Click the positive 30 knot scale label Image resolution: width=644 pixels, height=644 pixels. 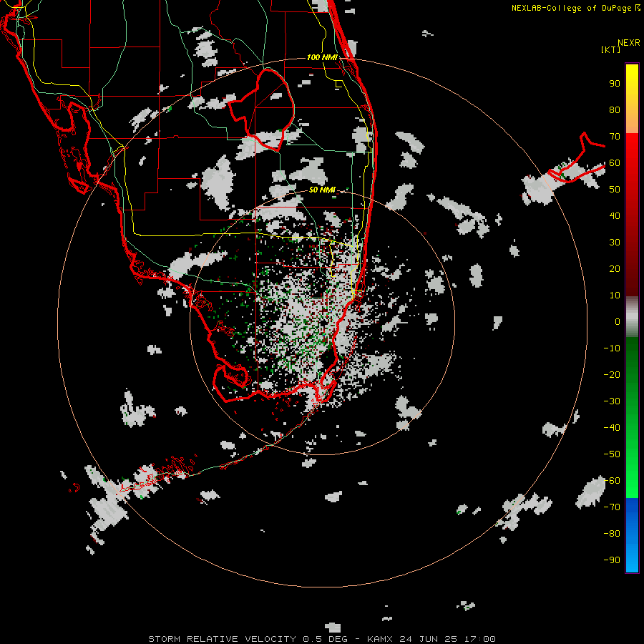click(x=615, y=243)
